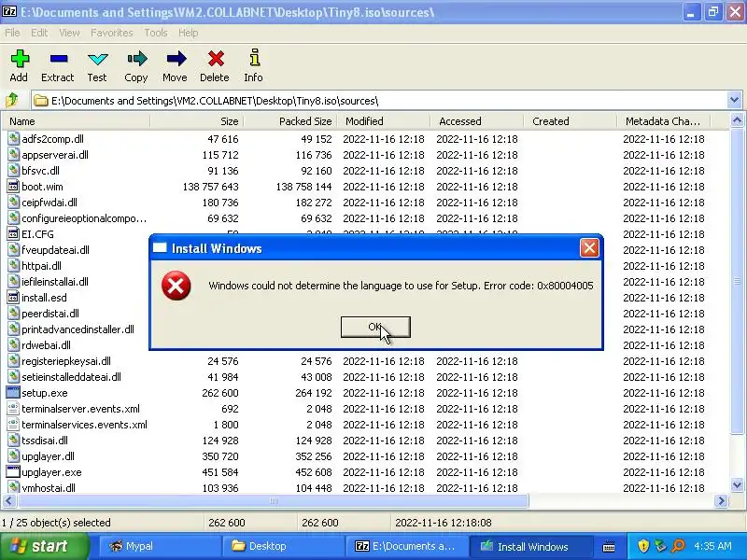Screen dimensions: 747x560
Task: Click the EI.CFG file icon
Action: coord(13,234)
